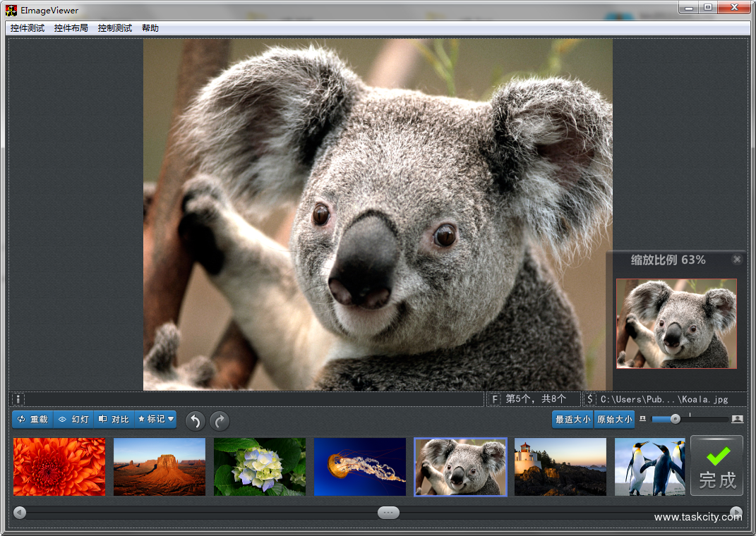This screenshot has height=536, width=756.
Task: Click the 重载 reload button
Action: tap(32, 420)
